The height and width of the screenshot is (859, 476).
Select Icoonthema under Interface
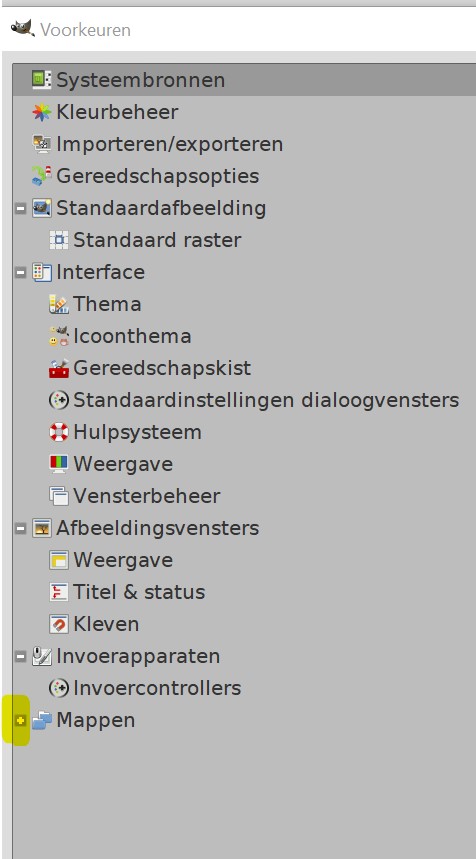click(132, 336)
